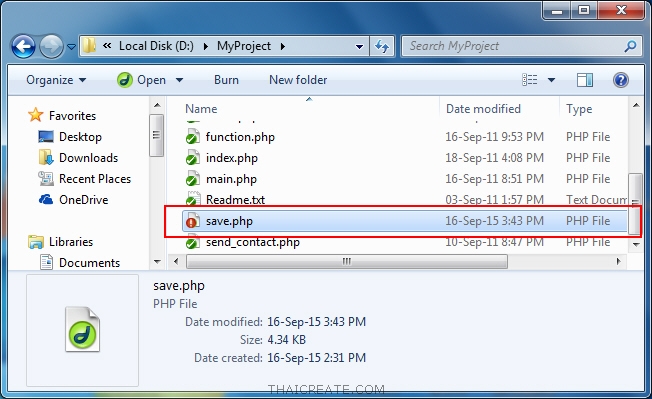Expand the Open button dropdown arrow
This screenshot has height=399, width=652.
[179, 80]
